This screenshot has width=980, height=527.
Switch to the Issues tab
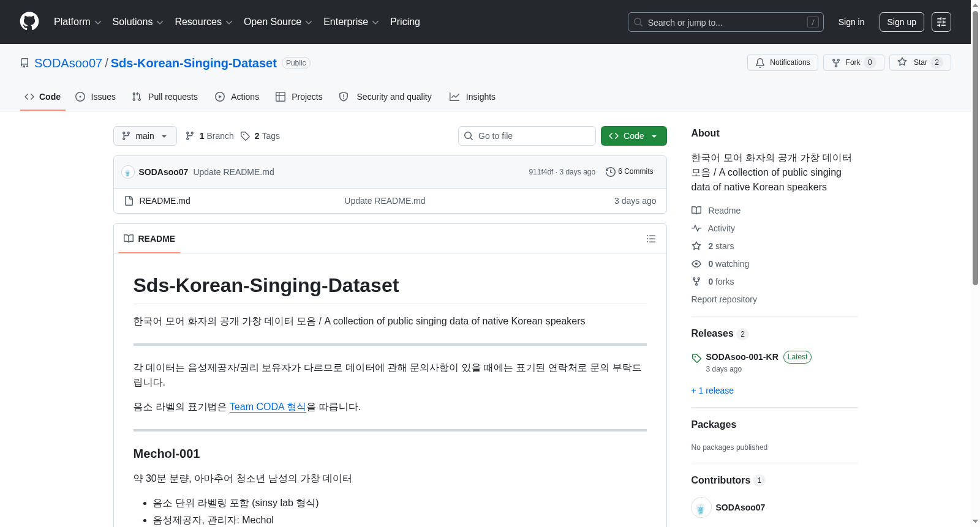[x=96, y=97]
